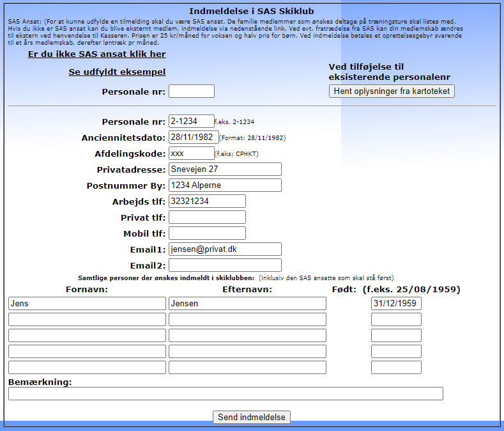This screenshot has width=504, height=431.
Task: Select Arbejds tlf field with 32321234
Action: 208,201
